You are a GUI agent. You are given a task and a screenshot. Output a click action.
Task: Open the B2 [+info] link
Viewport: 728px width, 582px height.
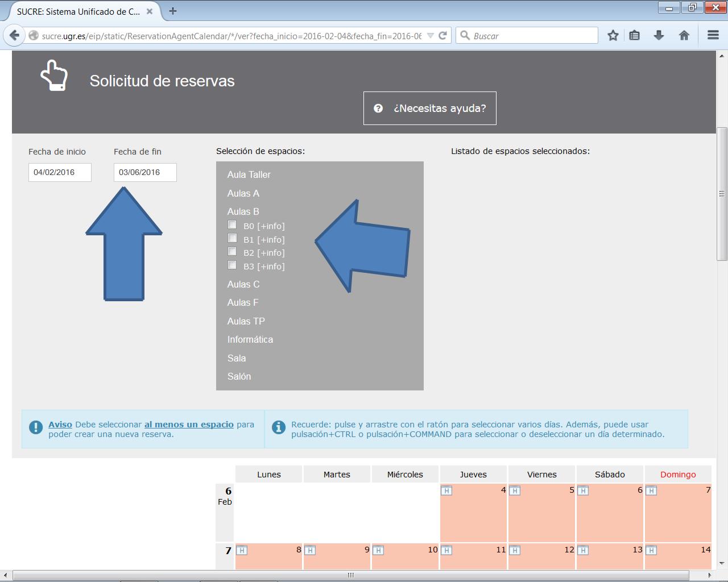coord(271,253)
